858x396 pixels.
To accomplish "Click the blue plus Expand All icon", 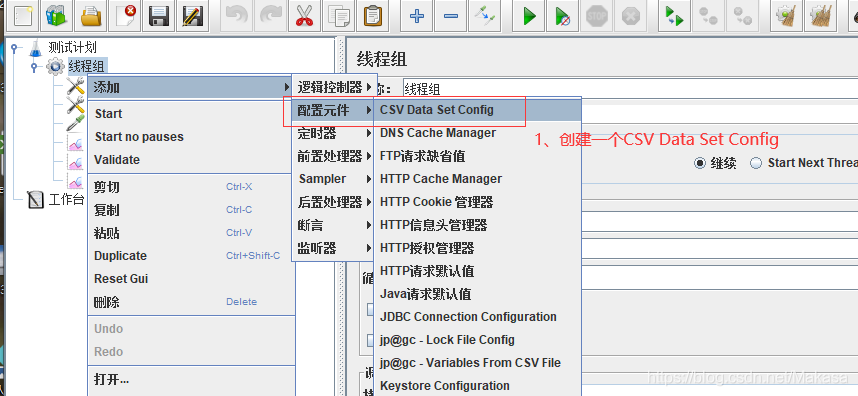I will 417,16.
